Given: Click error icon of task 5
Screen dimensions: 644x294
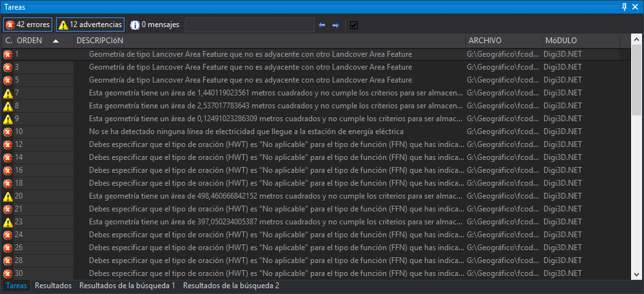Looking at the screenshot, I should pyautogui.click(x=7, y=80).
